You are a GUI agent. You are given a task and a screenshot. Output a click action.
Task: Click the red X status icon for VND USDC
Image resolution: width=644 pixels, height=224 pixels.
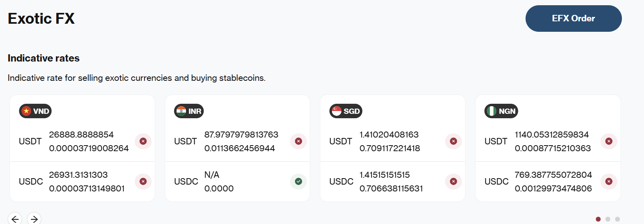[143, 181]
